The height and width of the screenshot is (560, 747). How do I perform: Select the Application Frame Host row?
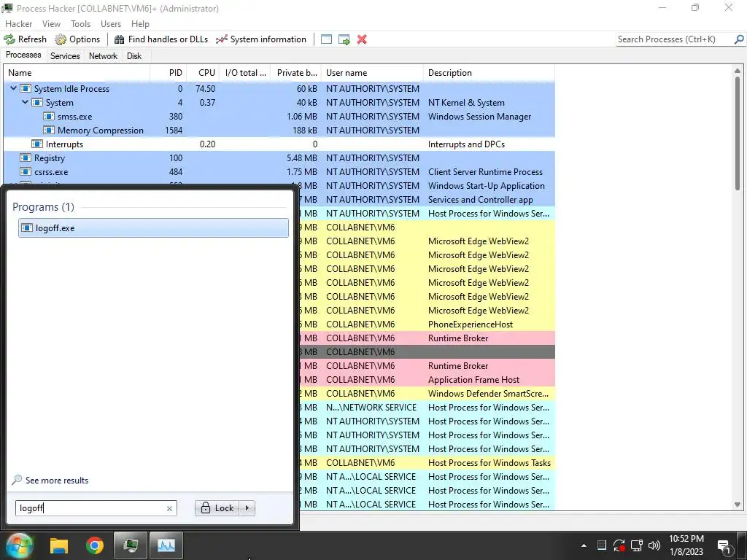[427, 380]
